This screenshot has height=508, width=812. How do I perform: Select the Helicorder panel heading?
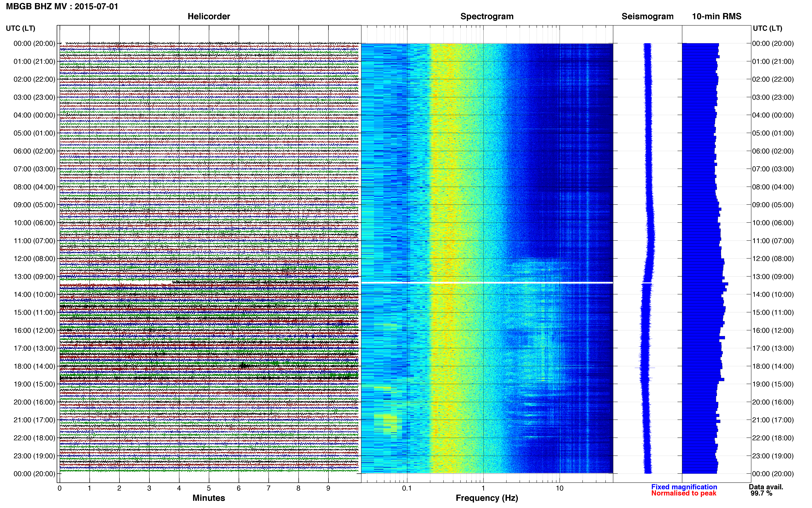(x=209, y=16)
